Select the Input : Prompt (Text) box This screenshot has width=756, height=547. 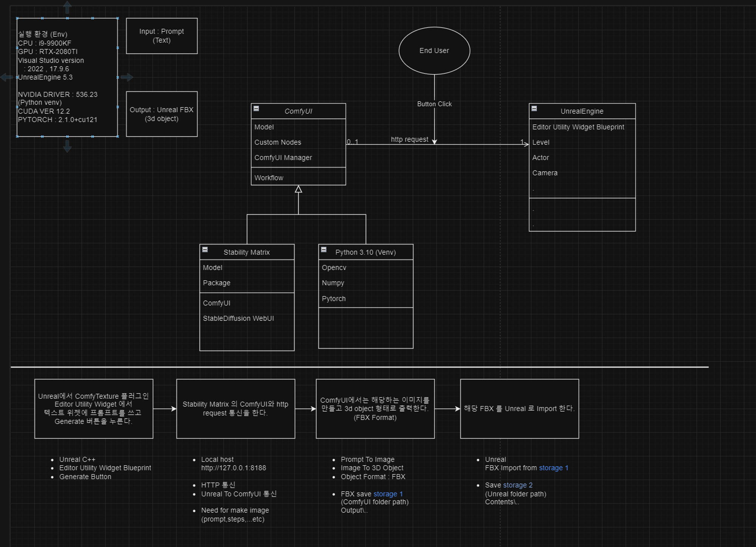pos(161,36)
